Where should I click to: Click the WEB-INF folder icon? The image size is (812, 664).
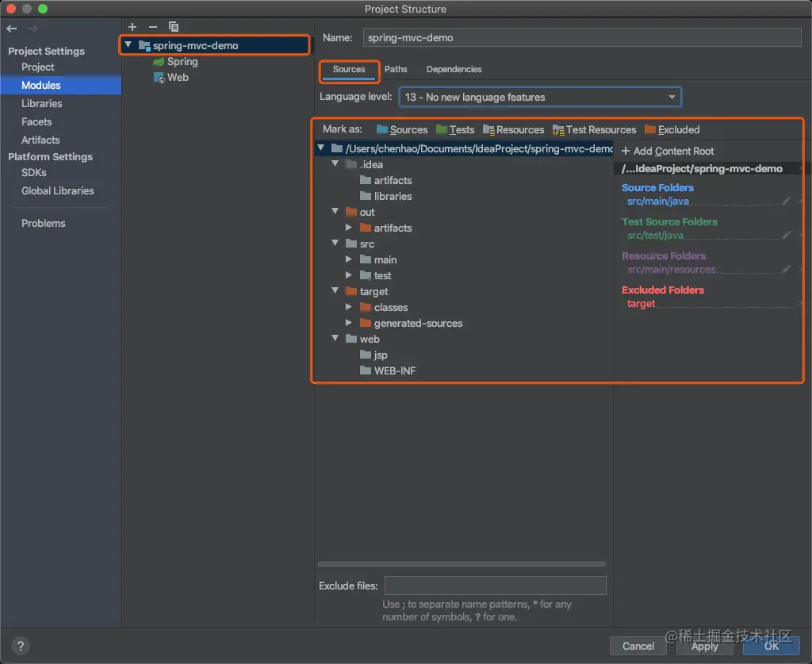pyautogui.click(x=366, y=370)
